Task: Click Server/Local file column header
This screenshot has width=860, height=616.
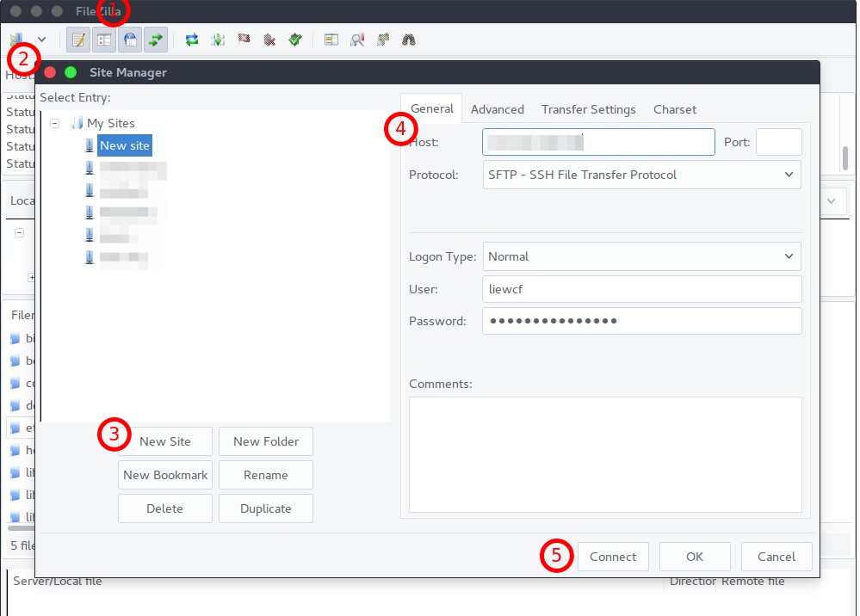Action: click(58, 582)
